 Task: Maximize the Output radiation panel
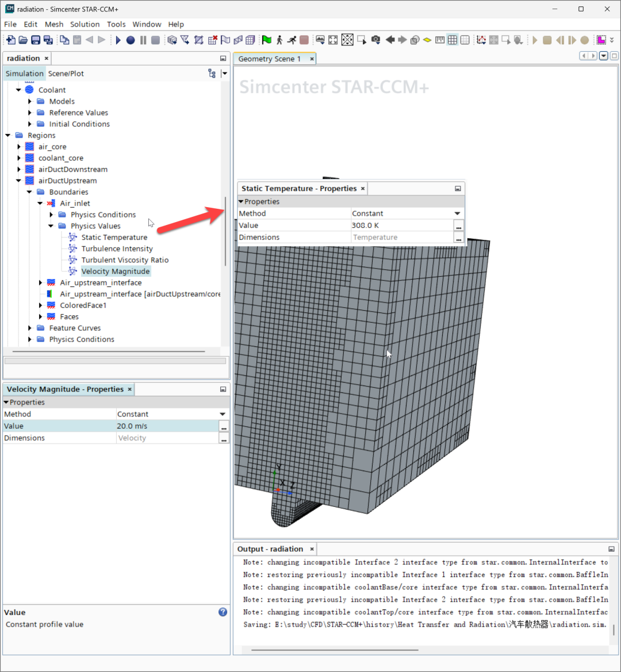(612, 549)
